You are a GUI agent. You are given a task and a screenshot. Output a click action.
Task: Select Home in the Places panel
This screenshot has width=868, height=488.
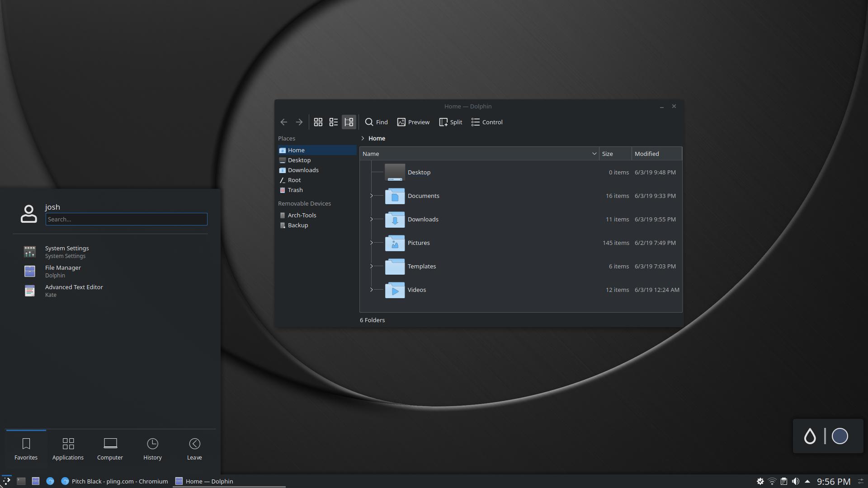(317, 150)
